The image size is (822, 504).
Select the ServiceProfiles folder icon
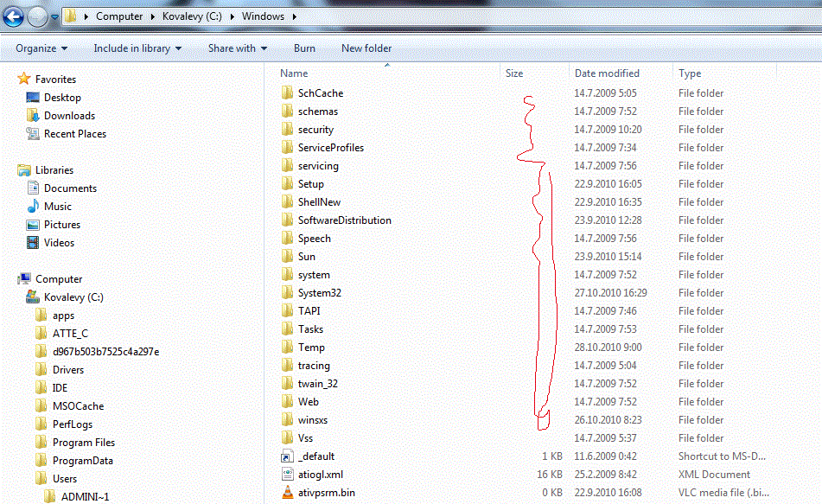287,147
